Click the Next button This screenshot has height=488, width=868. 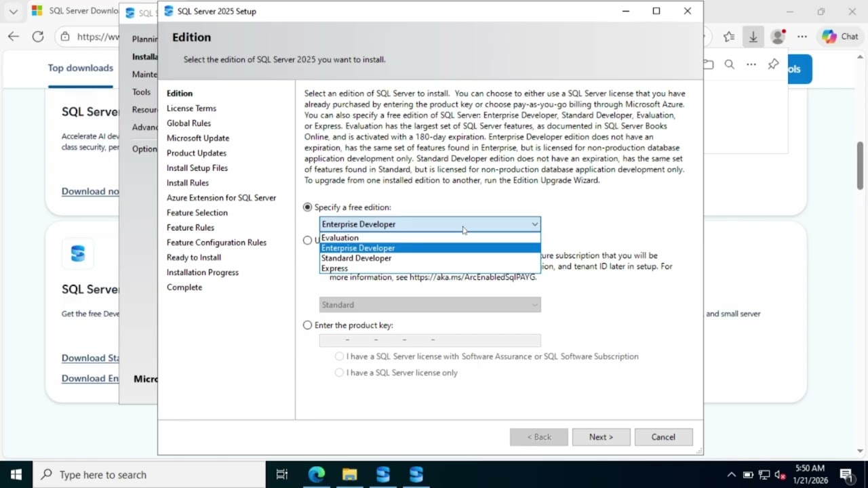[x=601, y=437]
